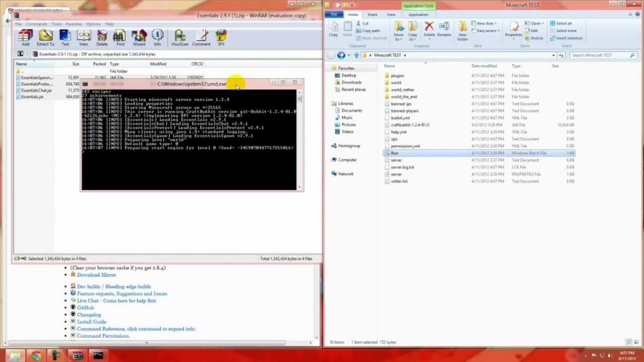
Task: Click Network in Explorer sidebar
Action: point(346,174)
